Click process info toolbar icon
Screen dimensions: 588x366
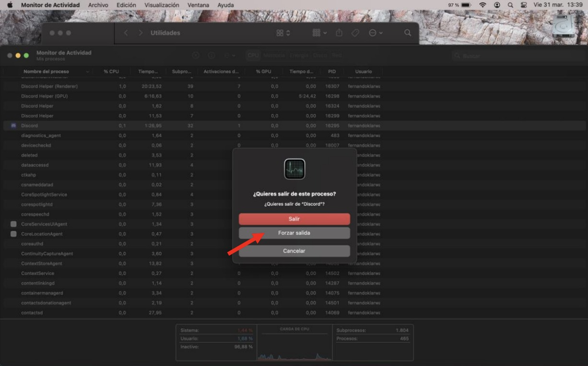[x=211, y=56]
